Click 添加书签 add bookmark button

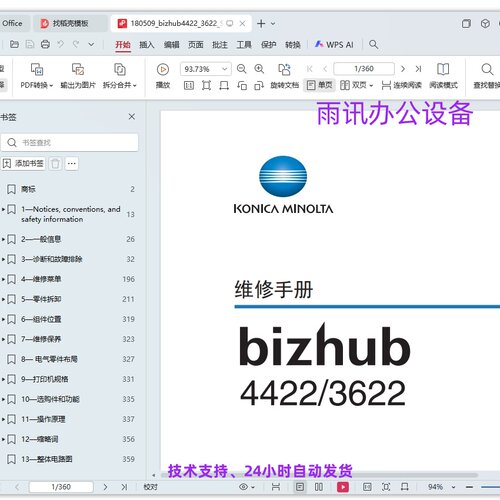tap(23, 163)
